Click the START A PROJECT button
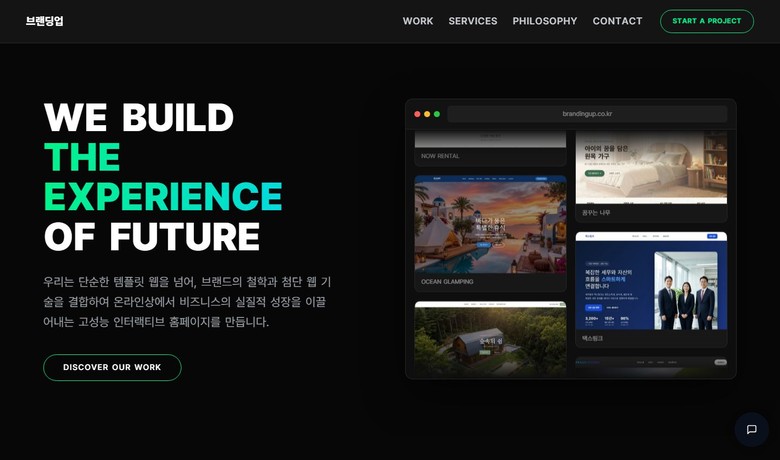780x460 pixels. (707, 21)
